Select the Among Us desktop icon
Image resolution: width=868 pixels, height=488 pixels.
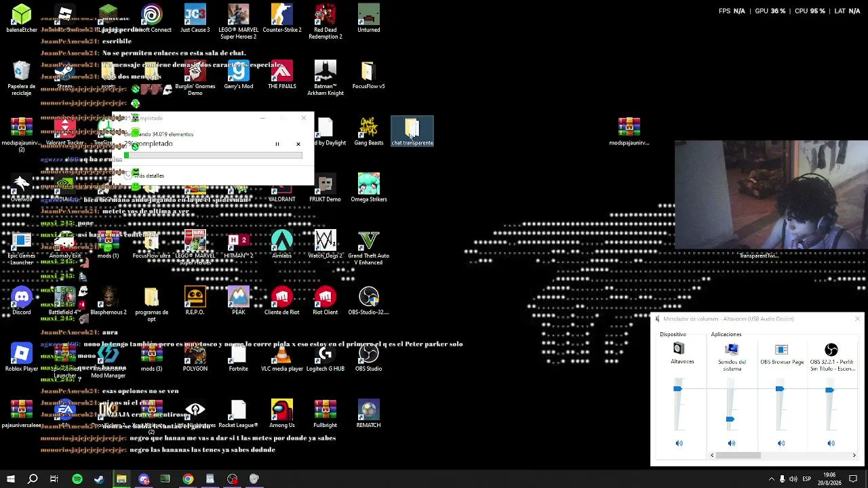282,413
